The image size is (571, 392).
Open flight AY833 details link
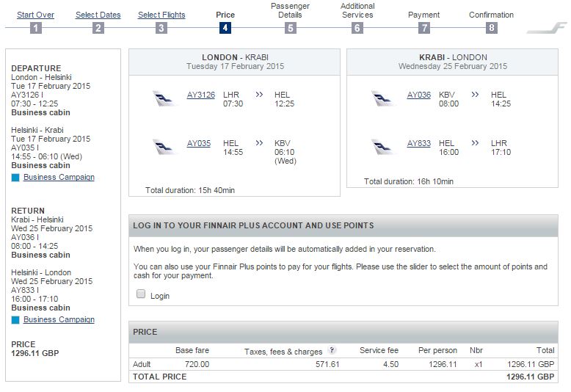pos(419,143)
